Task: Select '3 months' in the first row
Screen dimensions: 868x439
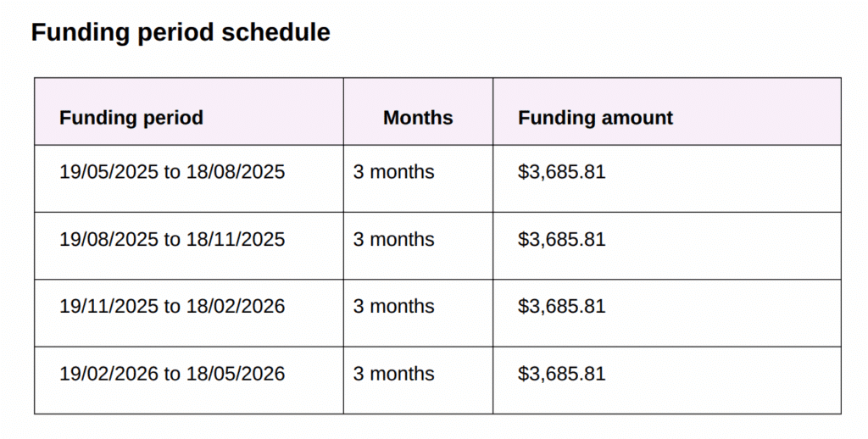Action: coord(393,171)
